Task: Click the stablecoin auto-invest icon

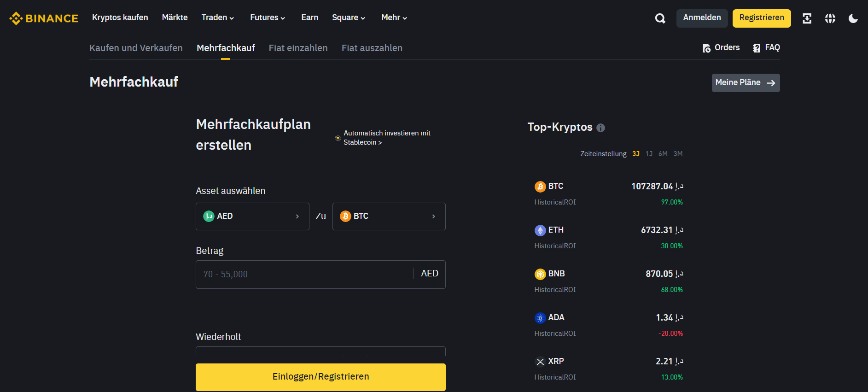Action: pyautogui.click(x=338, y=138)
